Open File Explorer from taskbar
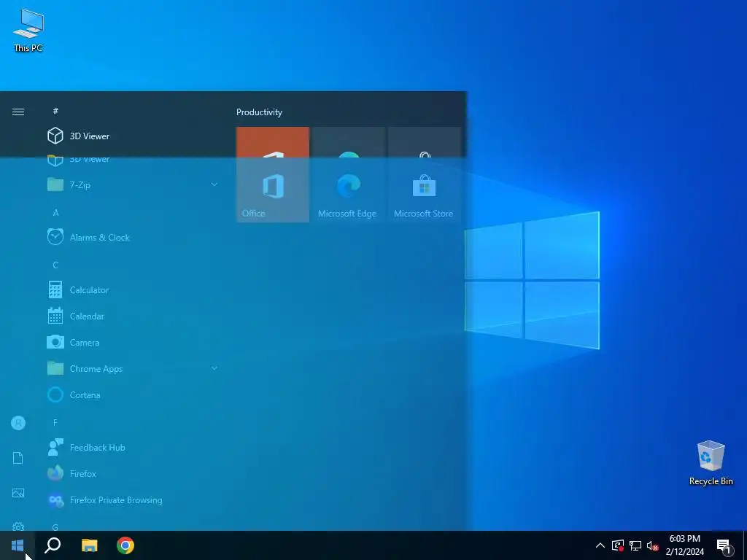Image resolution: width=747 pixels, height=560 pixels. pos(89,545)
